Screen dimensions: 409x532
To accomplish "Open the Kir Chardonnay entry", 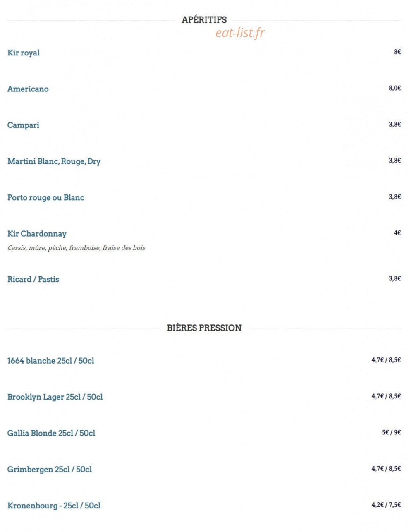I will click(37, 234).
